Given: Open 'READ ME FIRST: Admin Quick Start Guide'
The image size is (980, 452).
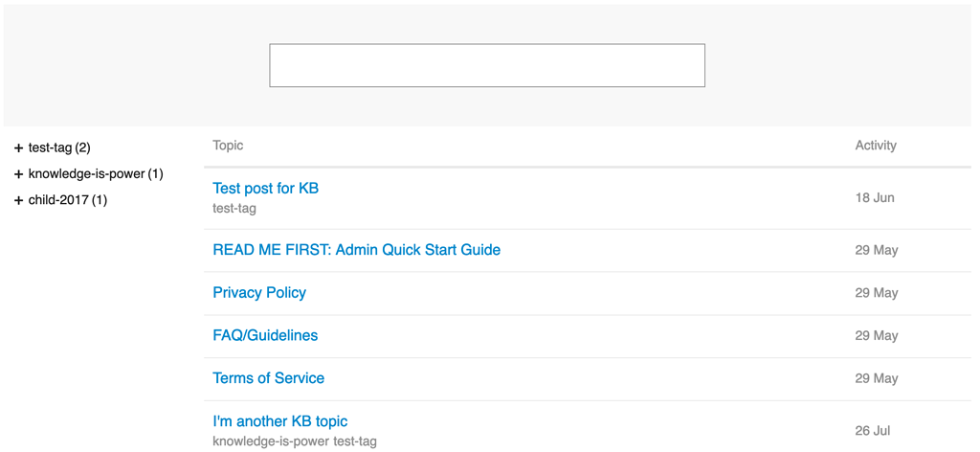Looking at the screenshot, I should coord(356,250).
